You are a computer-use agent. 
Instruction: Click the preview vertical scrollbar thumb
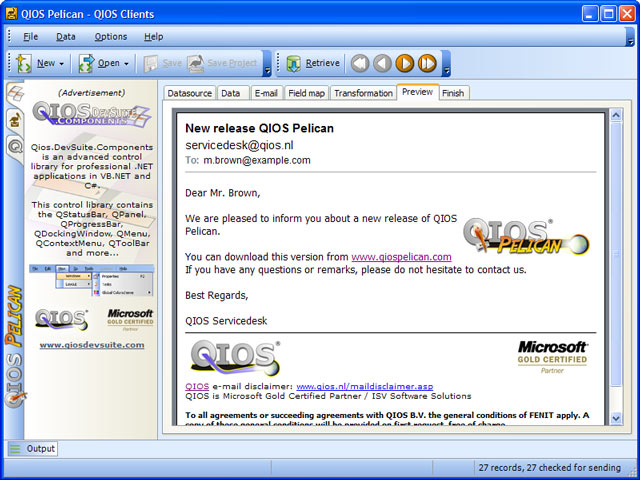(616, 254)
